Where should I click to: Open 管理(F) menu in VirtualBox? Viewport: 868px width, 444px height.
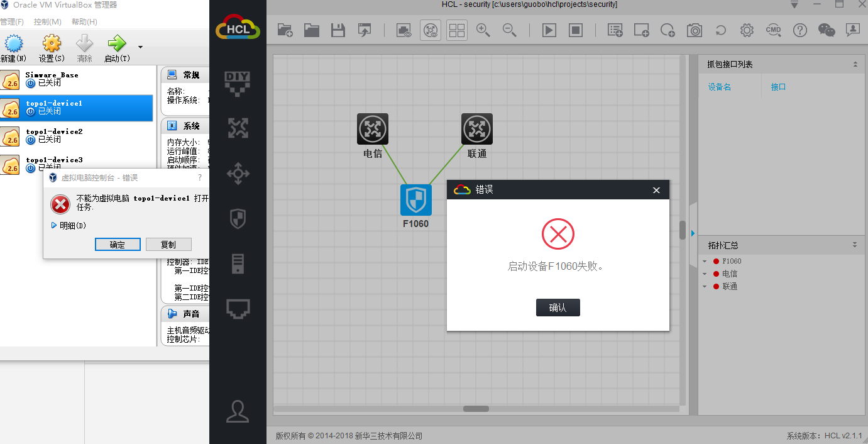pos(12,21)
